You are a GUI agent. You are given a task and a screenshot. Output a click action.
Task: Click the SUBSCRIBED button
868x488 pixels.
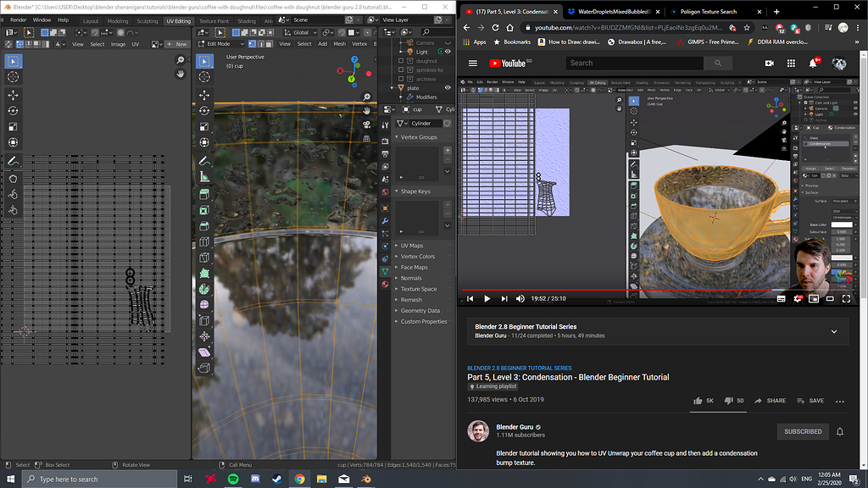pyautogui.click(x=802, y=431)
